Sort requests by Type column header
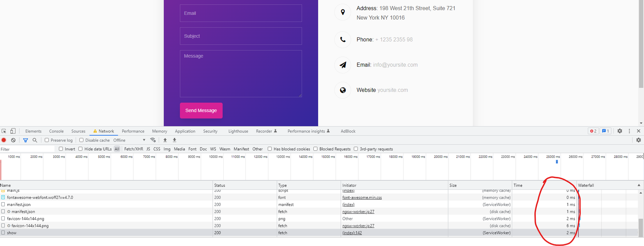 pyautogui.click(x=309, y=185)
